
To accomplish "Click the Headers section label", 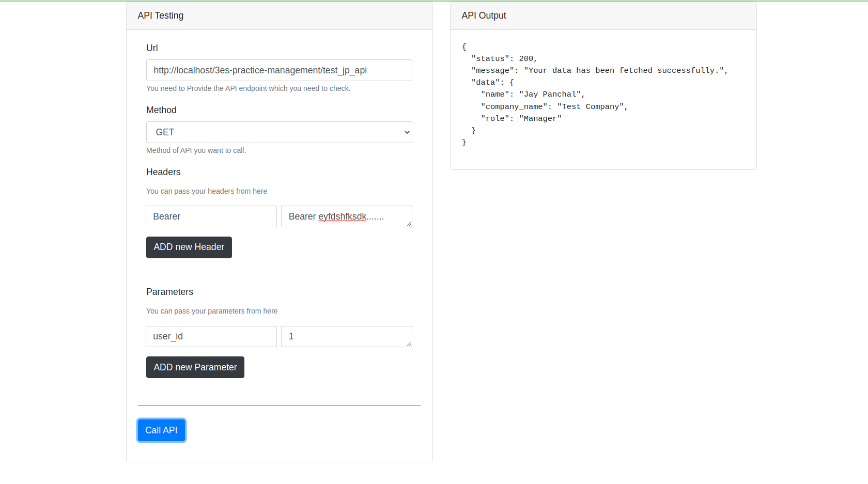I will pyautogui.click(x=163, y=172).
